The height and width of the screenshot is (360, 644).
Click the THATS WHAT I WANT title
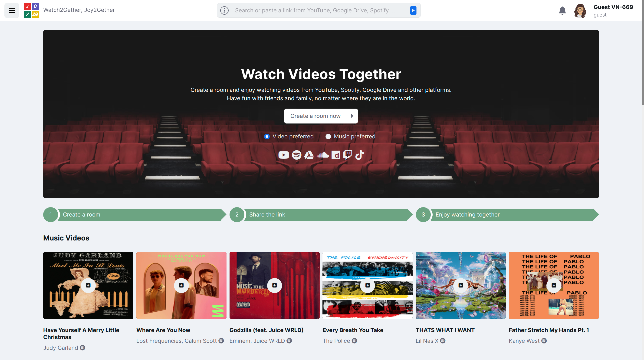(445, 330)
